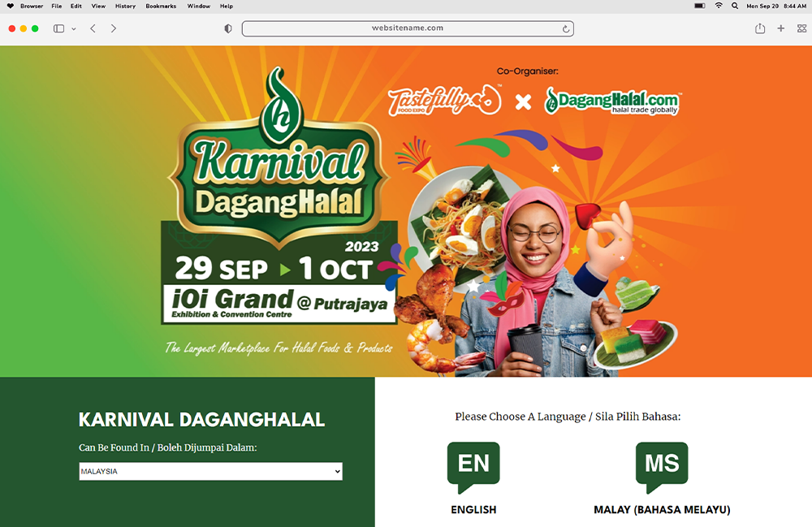This screenshot has width=812, height=527.
Task: Show the tab overview grid icon
Action: click(801, 28)
